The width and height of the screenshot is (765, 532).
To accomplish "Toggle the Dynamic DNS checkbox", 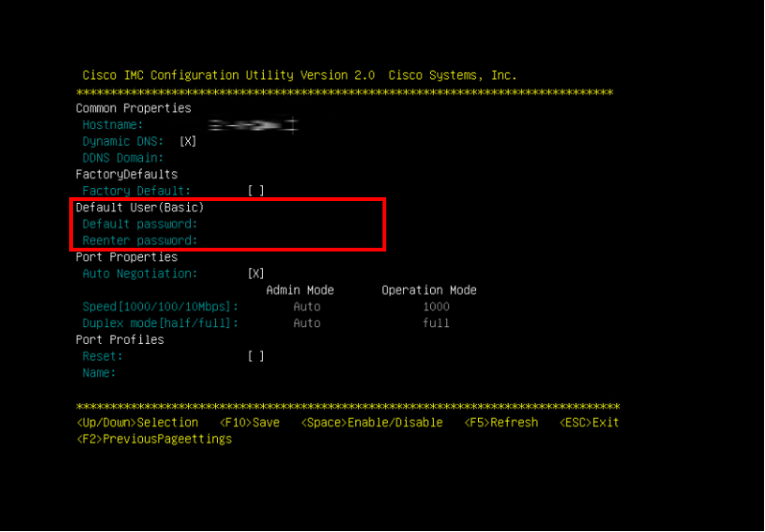I will click(x=188, y=141).
